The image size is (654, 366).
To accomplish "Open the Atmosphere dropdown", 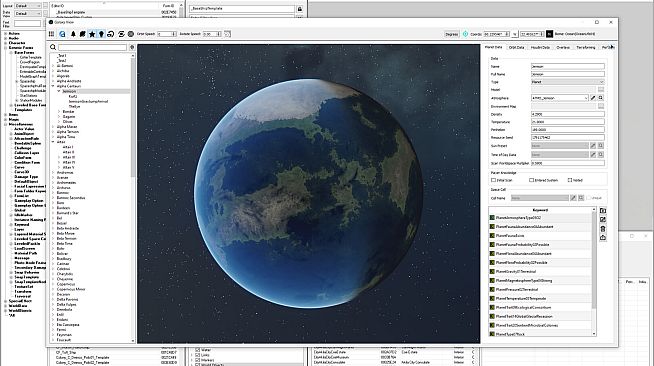I will (x=559, y=98).
